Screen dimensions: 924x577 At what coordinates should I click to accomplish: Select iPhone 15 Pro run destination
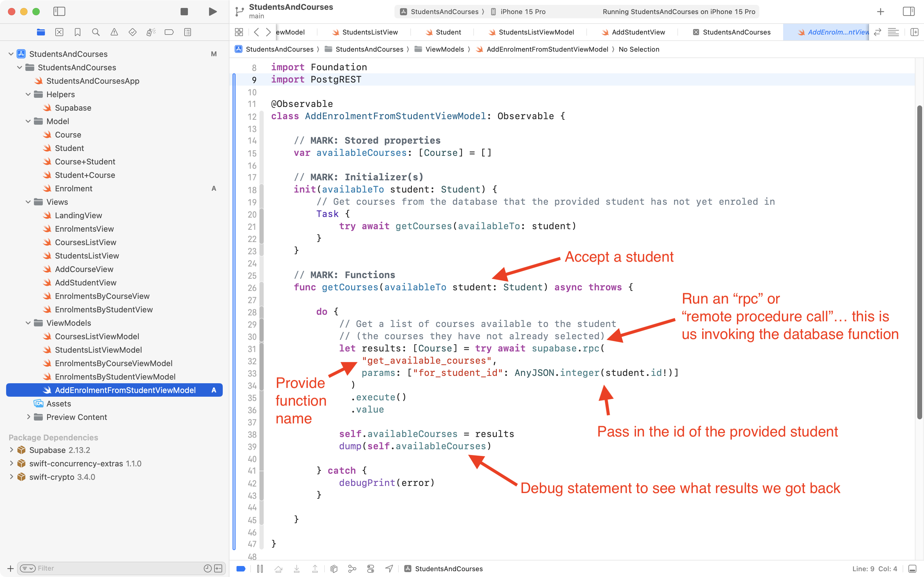522,11
